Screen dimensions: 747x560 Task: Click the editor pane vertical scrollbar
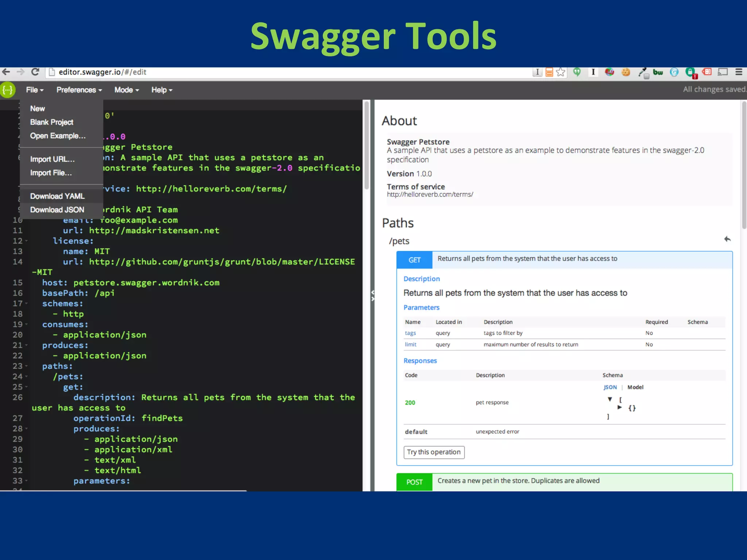[x=367, y=146]
